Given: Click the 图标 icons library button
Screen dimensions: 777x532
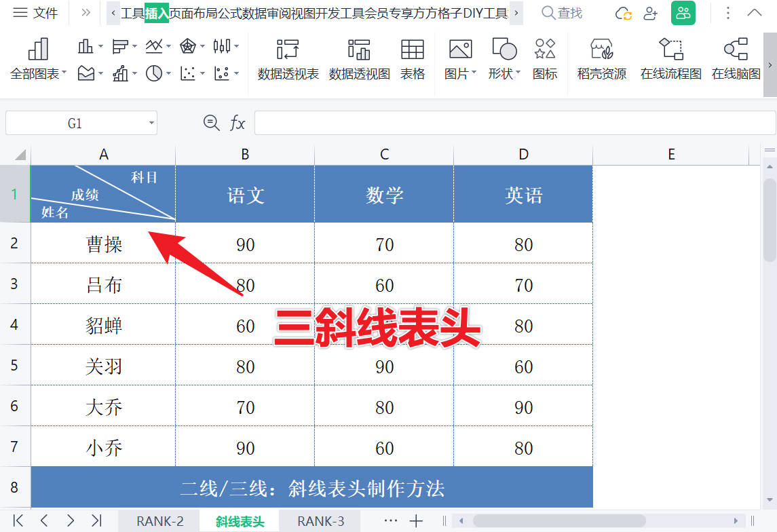Looking at the screenshot, I should point(545,60).
